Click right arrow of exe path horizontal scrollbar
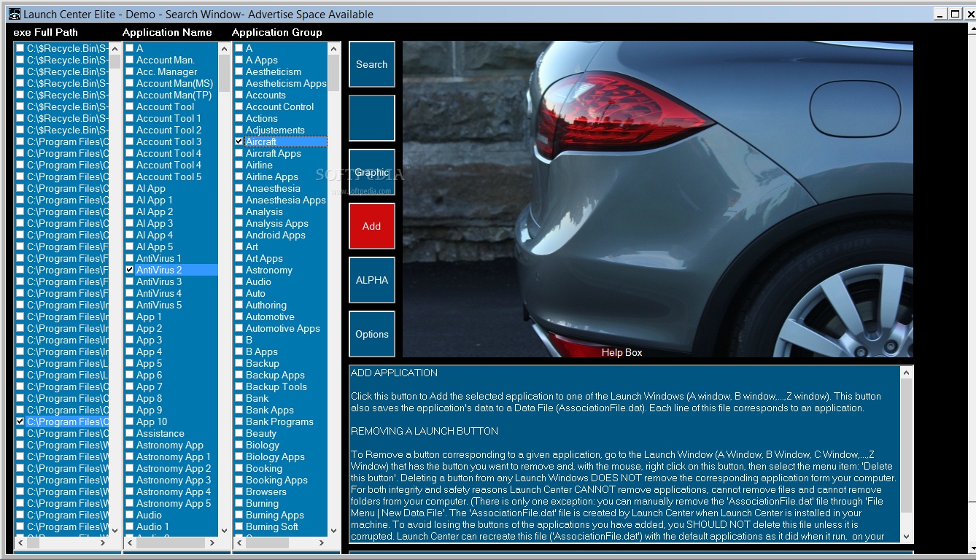Image resolution: width=976 pixels, height=560 pixels. click(103, 543)
